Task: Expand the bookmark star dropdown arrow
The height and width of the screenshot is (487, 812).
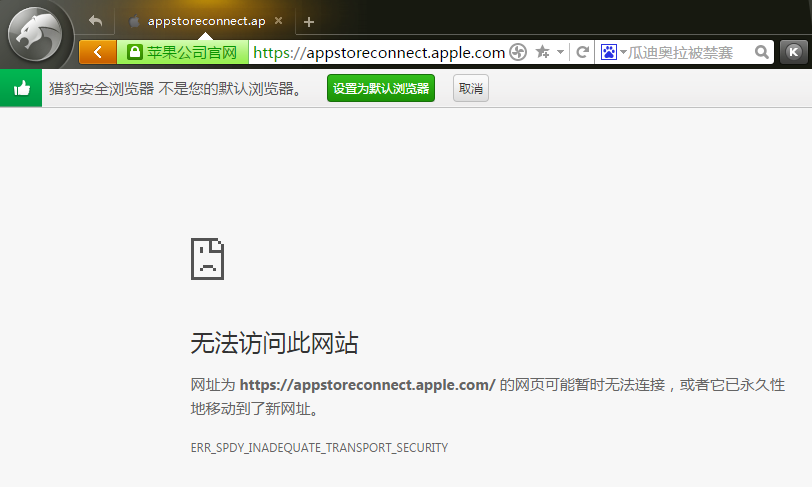Action: click(560, 52)
